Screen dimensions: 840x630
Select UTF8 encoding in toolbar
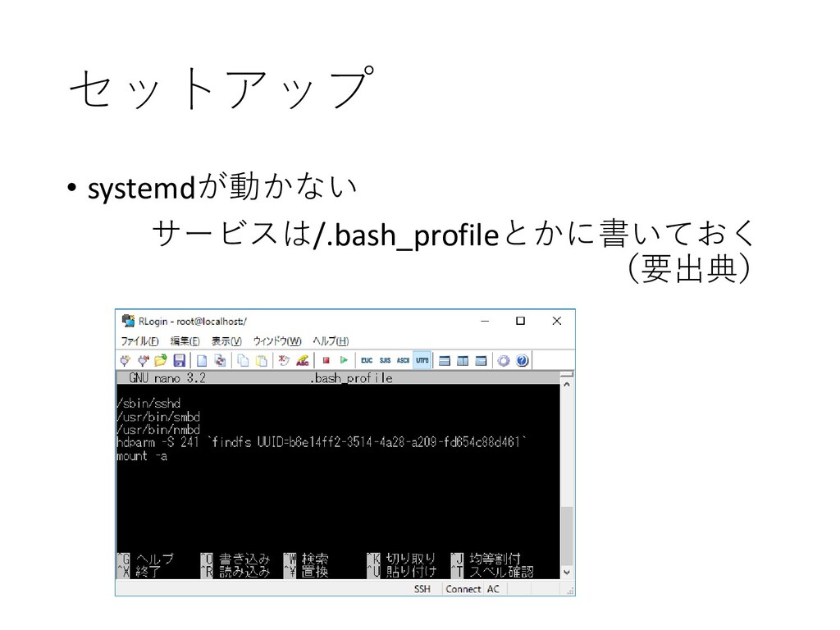[x=422, y=361]
